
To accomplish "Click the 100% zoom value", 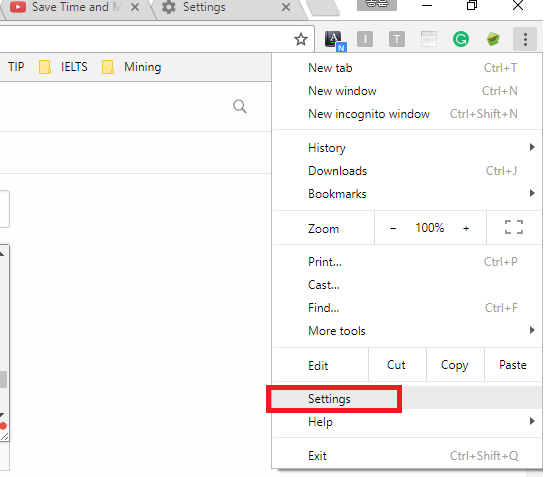I will [430, 228].
